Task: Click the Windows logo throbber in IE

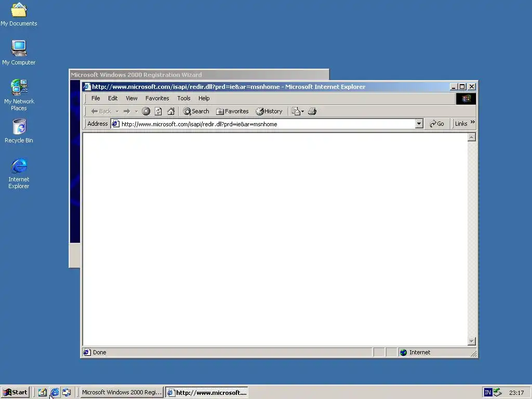Action: point(466,98)
